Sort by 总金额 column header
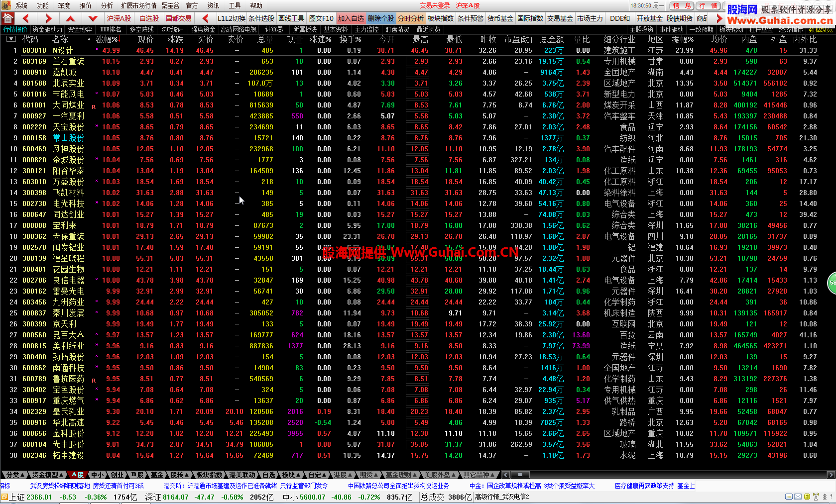 (x=552, y=39)
